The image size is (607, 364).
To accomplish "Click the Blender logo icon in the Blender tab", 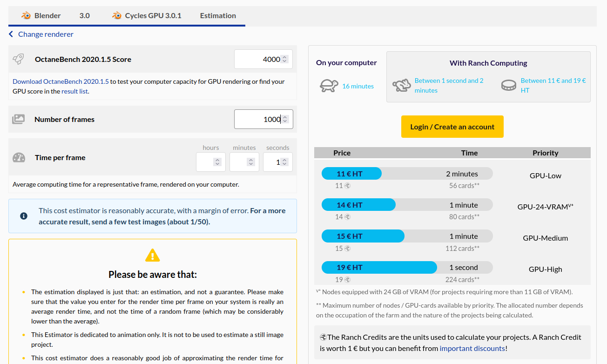I will [26, 15].
